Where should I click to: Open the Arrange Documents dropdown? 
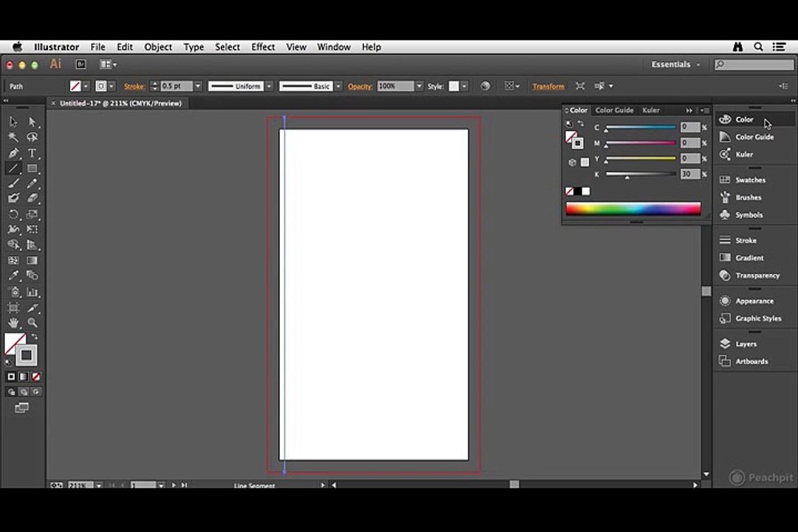coord(109,64)
